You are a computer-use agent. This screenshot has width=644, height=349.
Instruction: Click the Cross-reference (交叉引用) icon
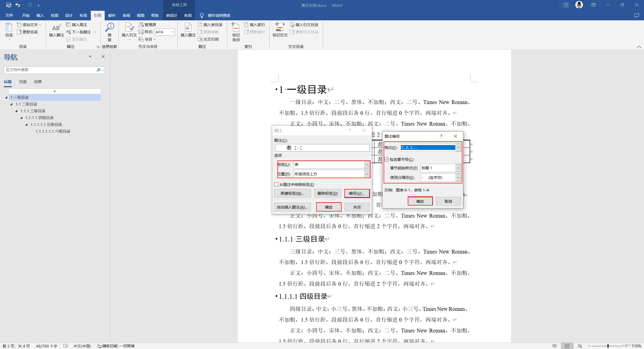click(200, 39)
